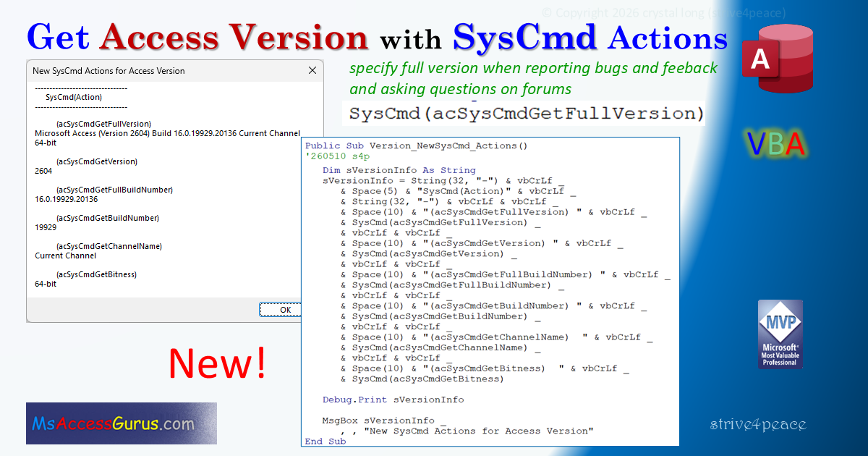This screenshot has height=456, width=868.
Task: Click the (acSysCmdGetVersion) label in dialog
Action: 96,162
